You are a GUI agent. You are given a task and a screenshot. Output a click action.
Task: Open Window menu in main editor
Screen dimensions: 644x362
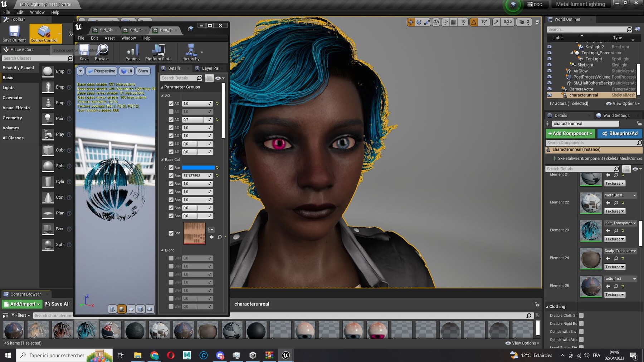(x=37, y=12)
